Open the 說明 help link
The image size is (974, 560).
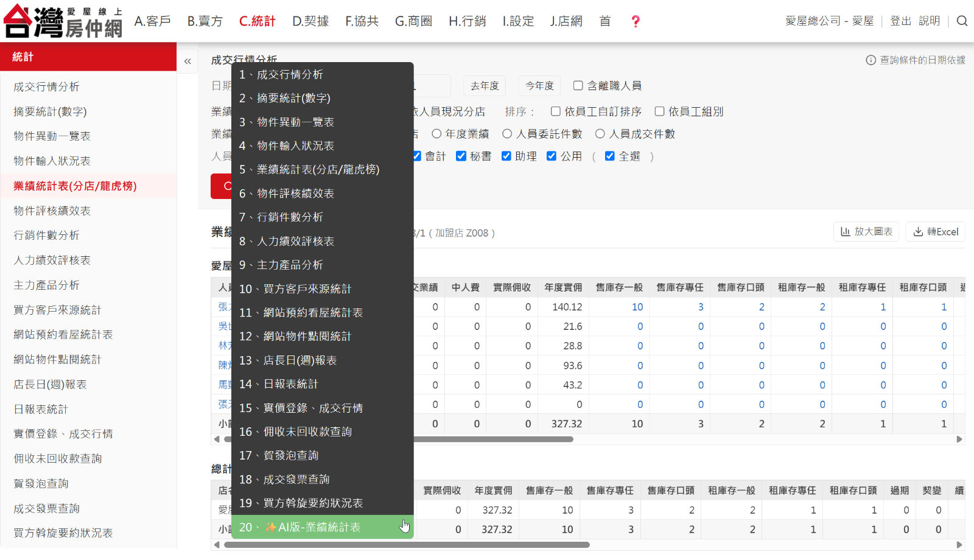pyautogui.click(x=929, y=21)
